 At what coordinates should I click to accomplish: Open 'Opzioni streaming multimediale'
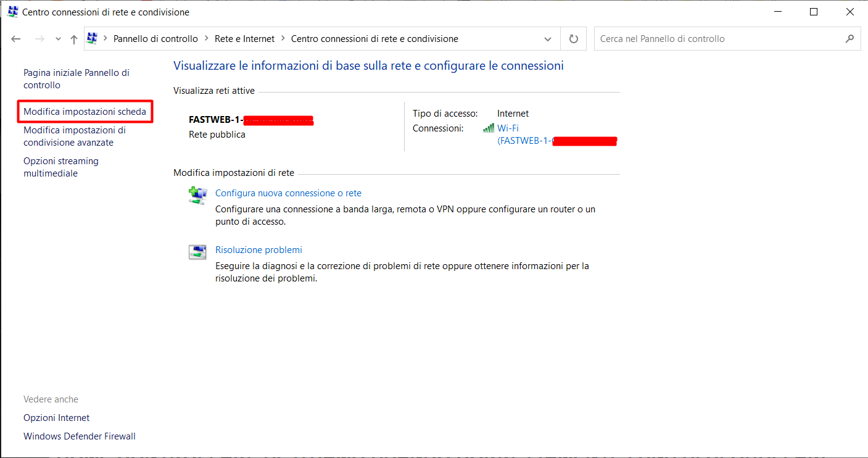(x=61, y=167)
